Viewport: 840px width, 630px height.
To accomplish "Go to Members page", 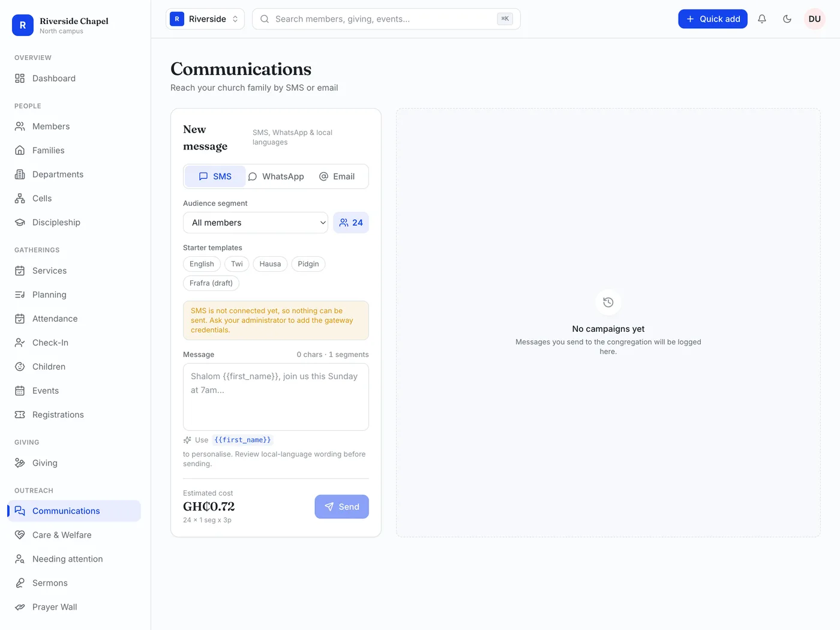I will [x=74, y=127].
